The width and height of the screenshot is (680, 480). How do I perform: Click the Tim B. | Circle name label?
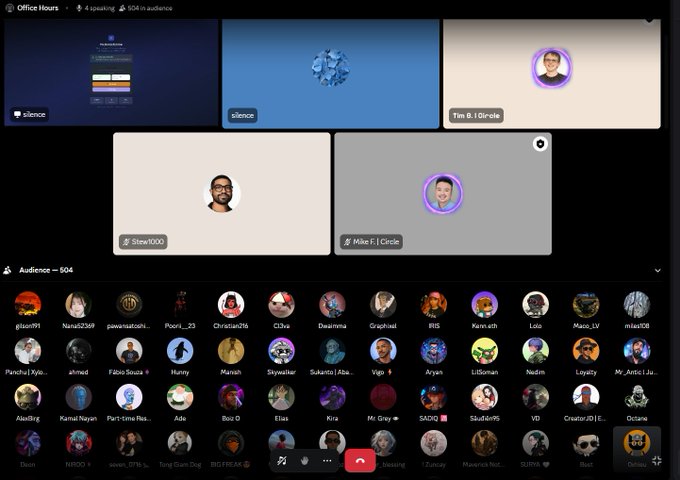coord(476,115)
